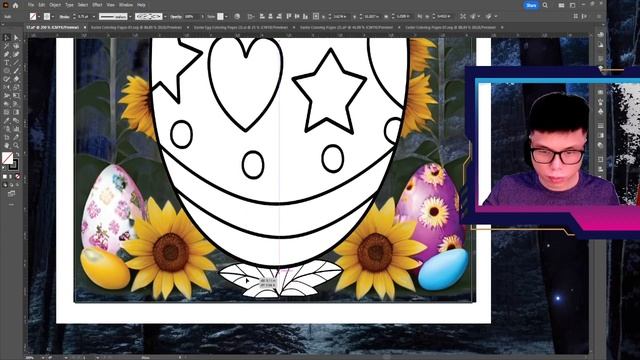Close the second document tab

click(x=188, y=27)
